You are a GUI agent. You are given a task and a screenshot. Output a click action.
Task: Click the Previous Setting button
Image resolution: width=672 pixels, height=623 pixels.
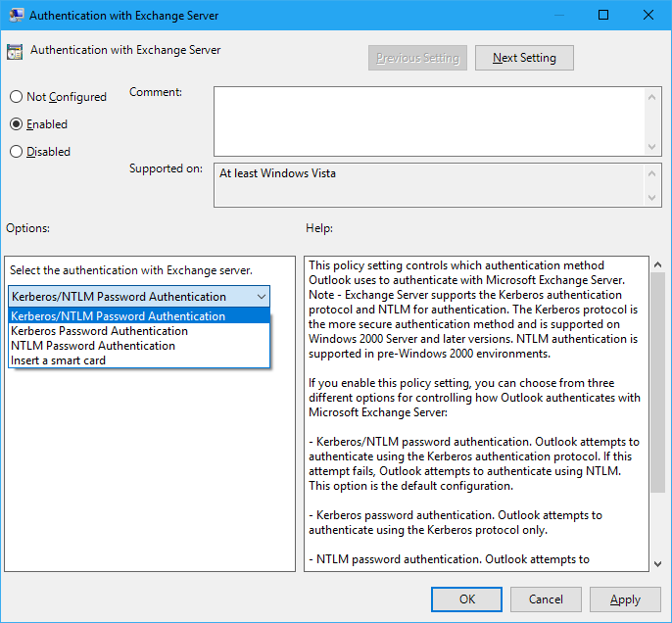pos(417,58)
